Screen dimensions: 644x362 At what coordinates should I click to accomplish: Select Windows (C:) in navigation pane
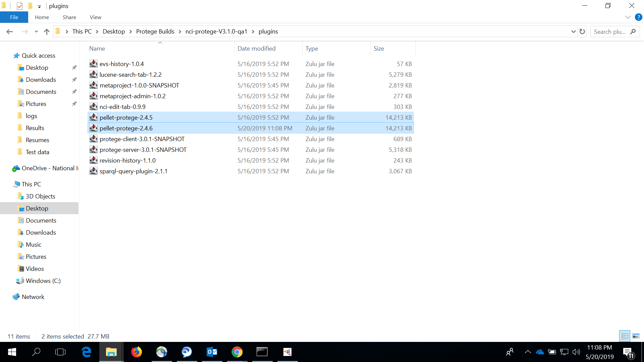pos(43,281)
